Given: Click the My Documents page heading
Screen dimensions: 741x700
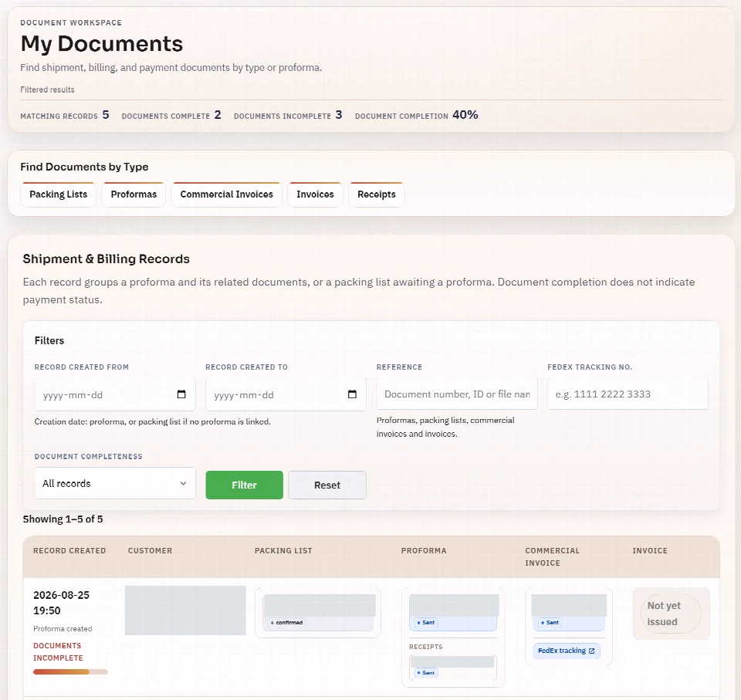Looking at the screenshot, I should pos(102,43).
